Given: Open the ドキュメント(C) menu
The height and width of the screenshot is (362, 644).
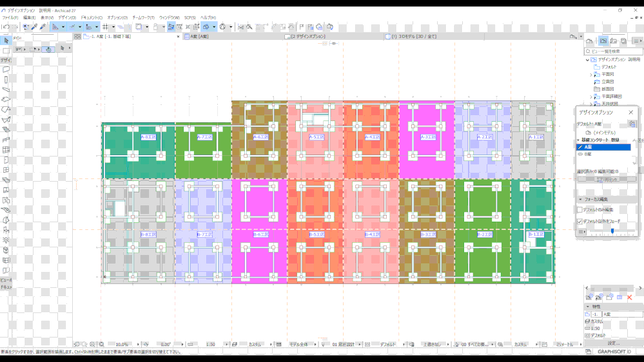Looking at the screenshot, I should tap(91, 17).
